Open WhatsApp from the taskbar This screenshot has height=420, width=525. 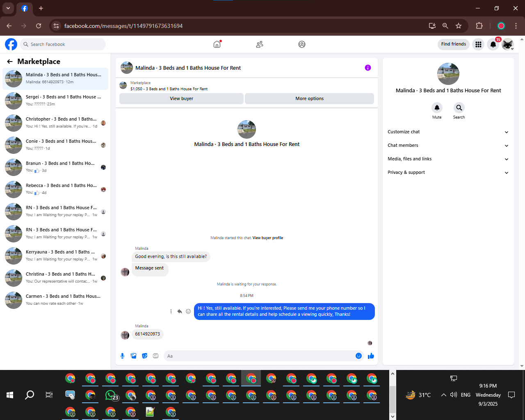click(111, 395)
